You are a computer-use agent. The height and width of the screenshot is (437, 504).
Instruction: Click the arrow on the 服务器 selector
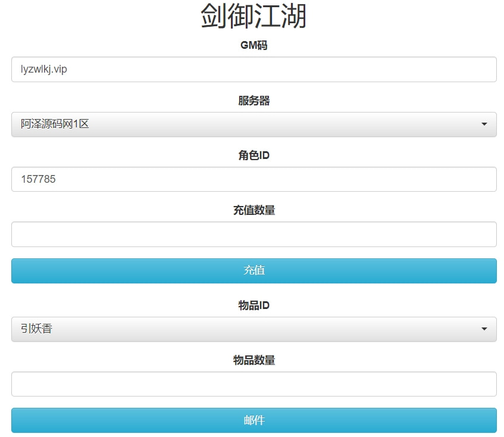coord(484,124)
